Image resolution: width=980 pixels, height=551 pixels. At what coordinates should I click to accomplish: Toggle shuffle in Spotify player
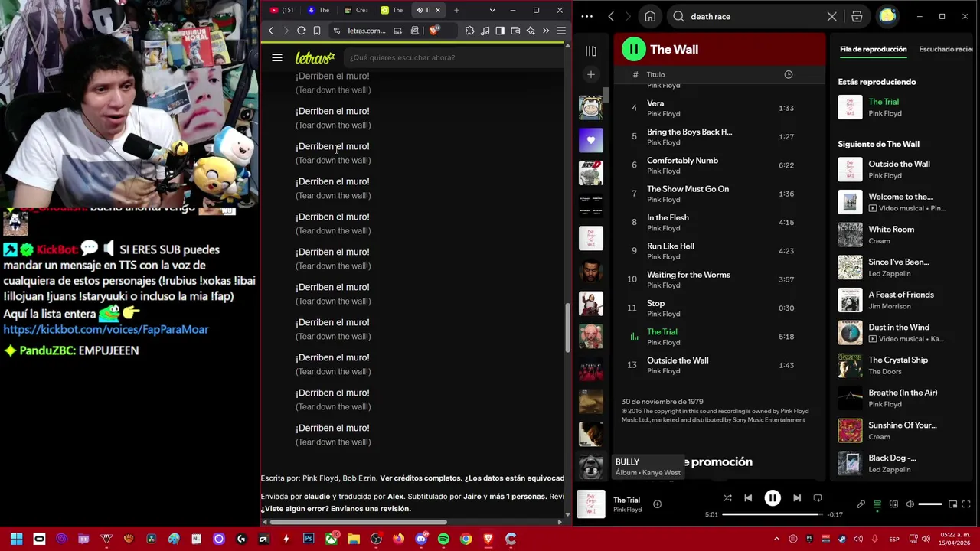(727, 498)
